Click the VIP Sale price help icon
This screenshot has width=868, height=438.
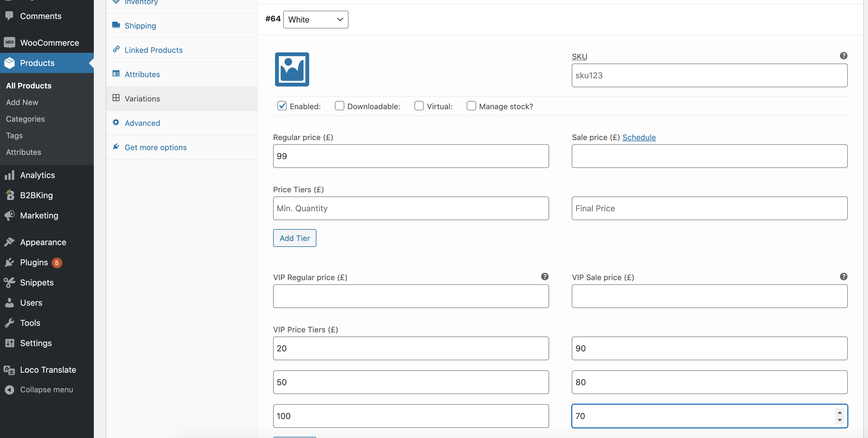click(843, 276)
